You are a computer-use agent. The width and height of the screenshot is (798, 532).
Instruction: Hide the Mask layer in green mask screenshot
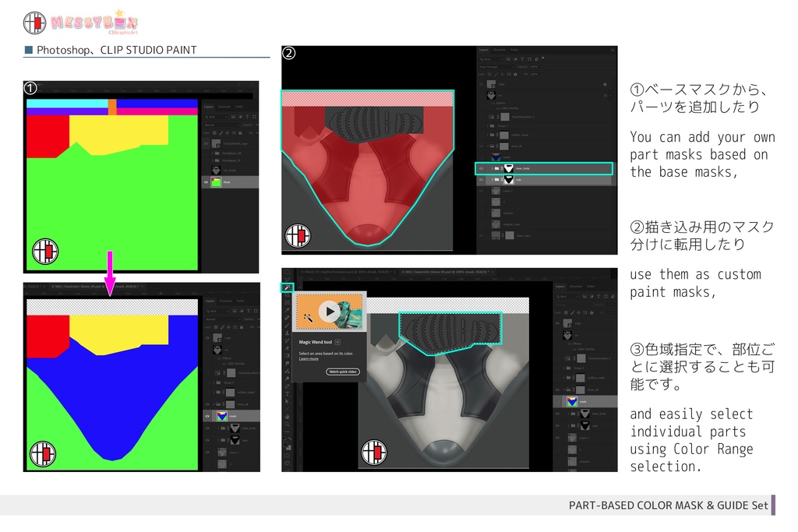(x=206, y=182)
